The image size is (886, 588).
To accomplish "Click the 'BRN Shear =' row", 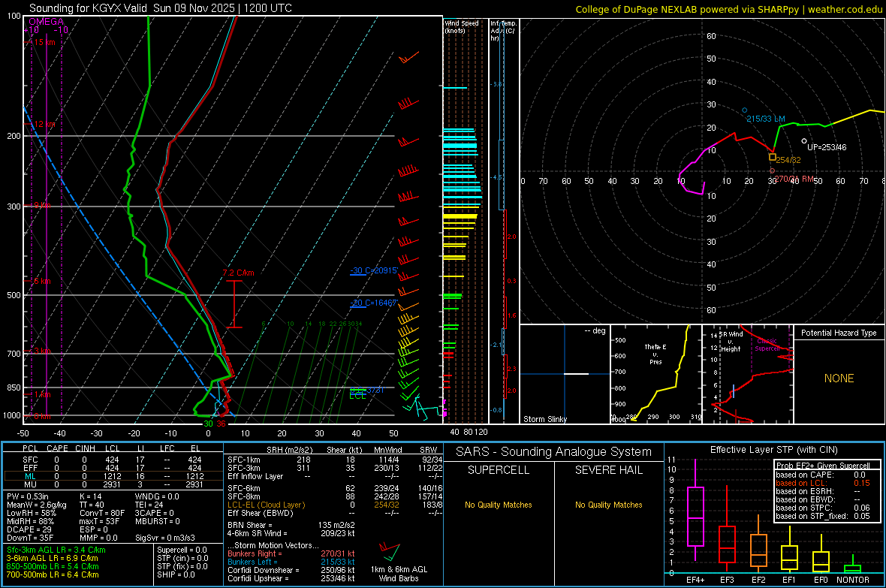I will coord(291,525).
